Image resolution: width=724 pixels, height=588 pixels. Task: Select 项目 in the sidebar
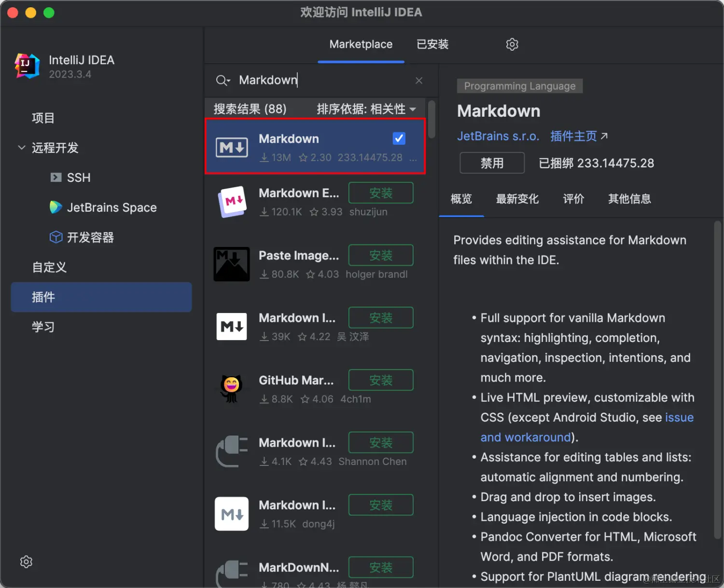(43, 118)
